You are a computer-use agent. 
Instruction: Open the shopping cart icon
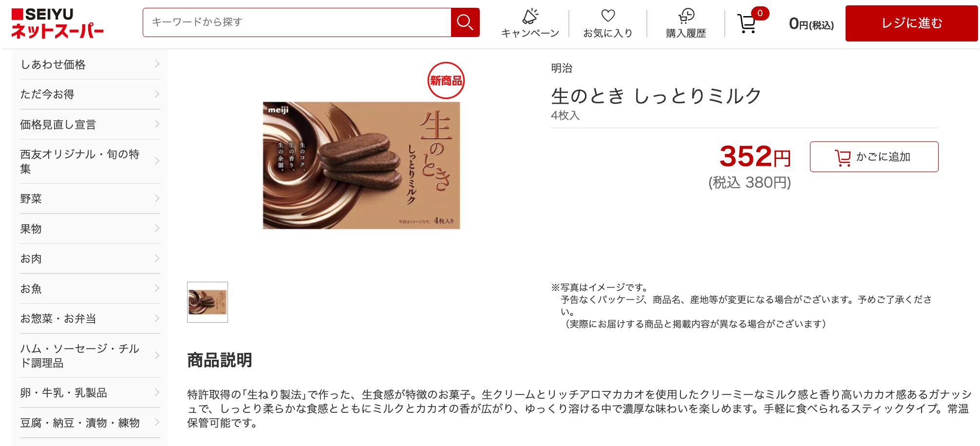point(747,23)
